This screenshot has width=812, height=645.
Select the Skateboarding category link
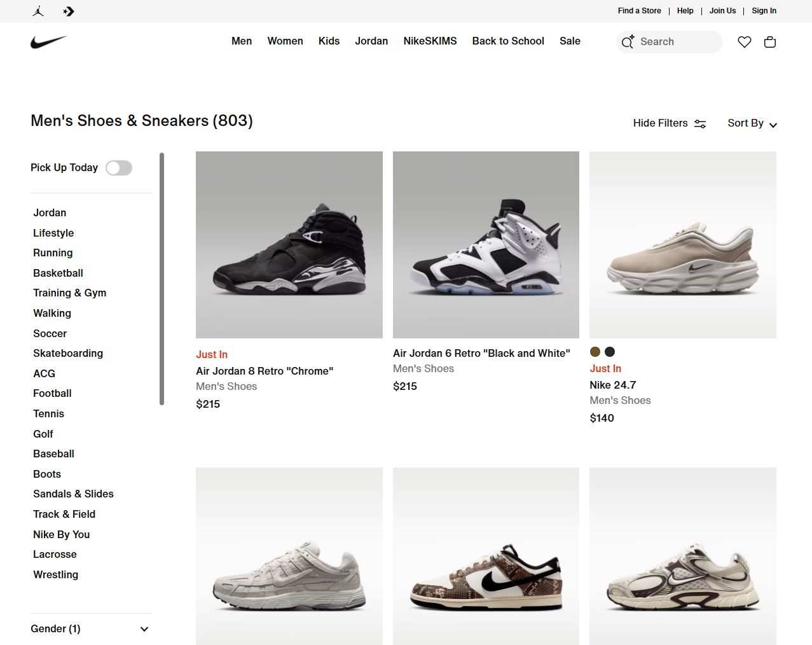tap(68, 353)
